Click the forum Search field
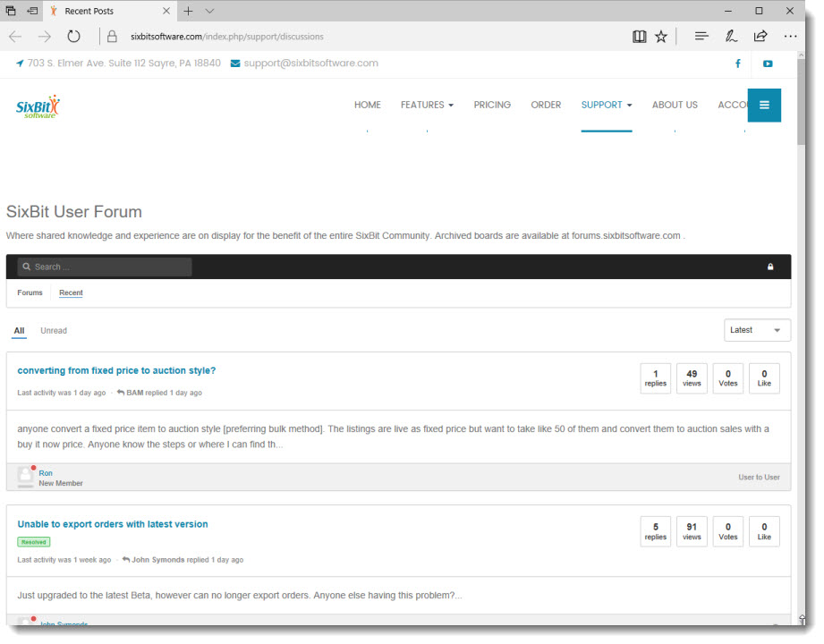Image resolution: width=824 pixels, height=644 pixels. pos(105,267)
